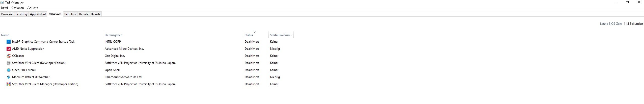This screenshot has width=644, height=104.
Task: Click Keiner impact of Open-Shell Menu row
Action: (274, 70)
